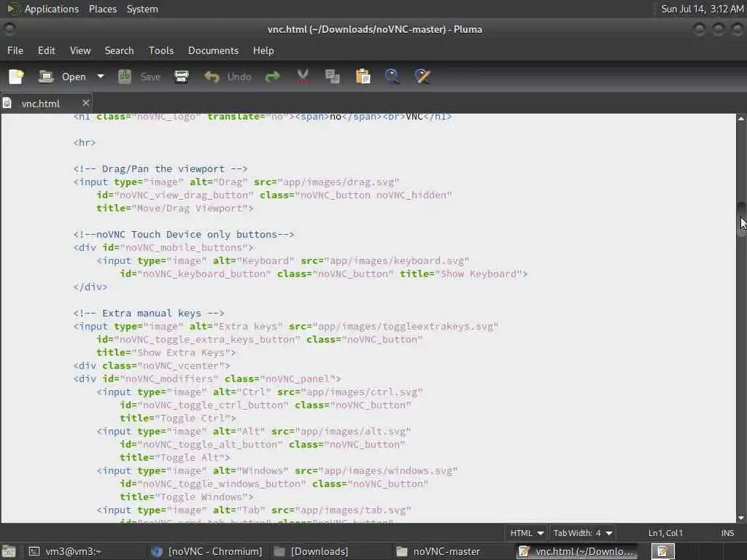Close the vnc.html tab
This screenshot has width=747, height=560.
click(86, 103)
